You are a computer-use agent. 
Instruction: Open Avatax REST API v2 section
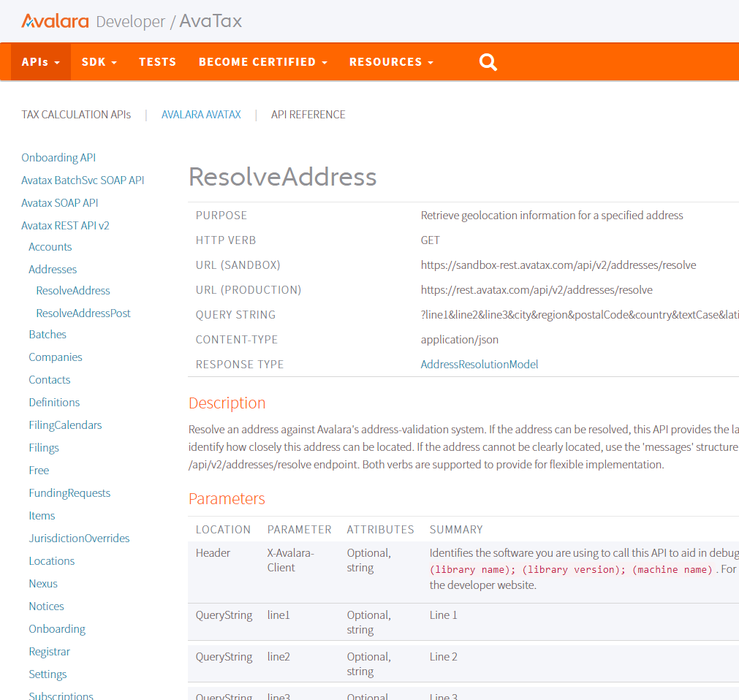pyautogui.click(x=65, y=226)
